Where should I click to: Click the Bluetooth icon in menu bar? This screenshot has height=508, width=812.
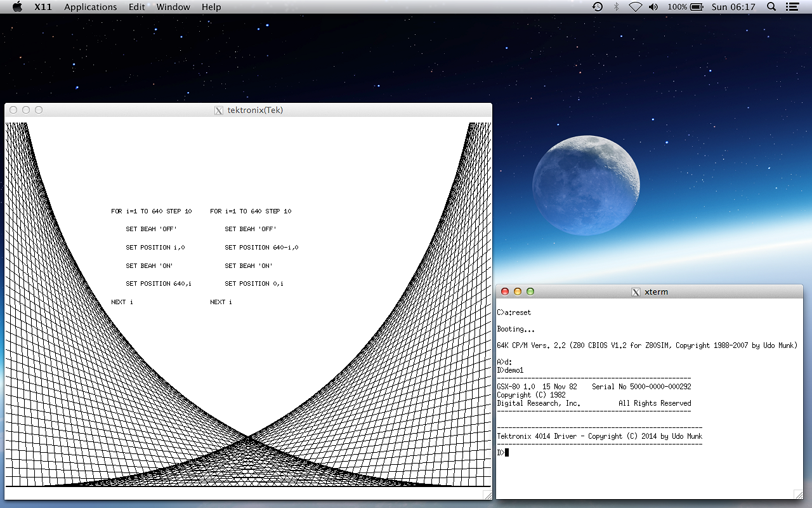(x=616, y=7)
